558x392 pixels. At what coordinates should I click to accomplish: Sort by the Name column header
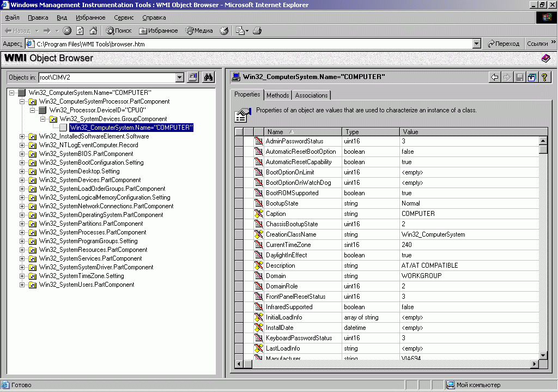[303, 132]
